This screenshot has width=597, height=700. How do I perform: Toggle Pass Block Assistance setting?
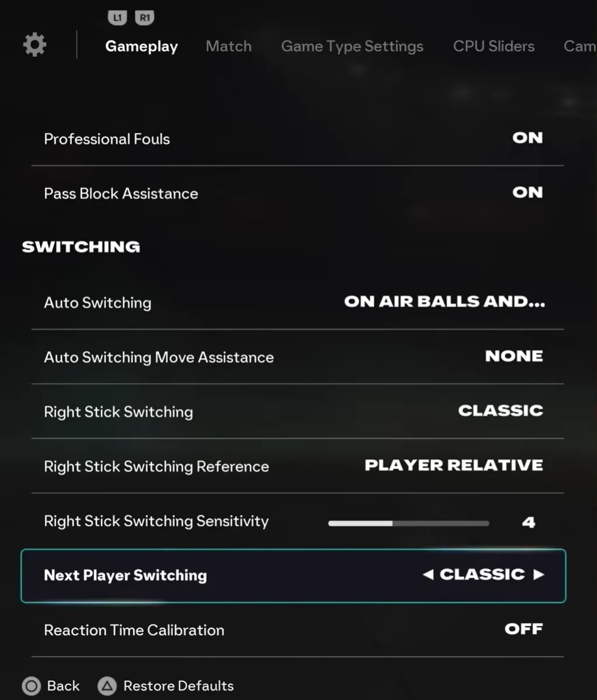[x=527, y=193]
